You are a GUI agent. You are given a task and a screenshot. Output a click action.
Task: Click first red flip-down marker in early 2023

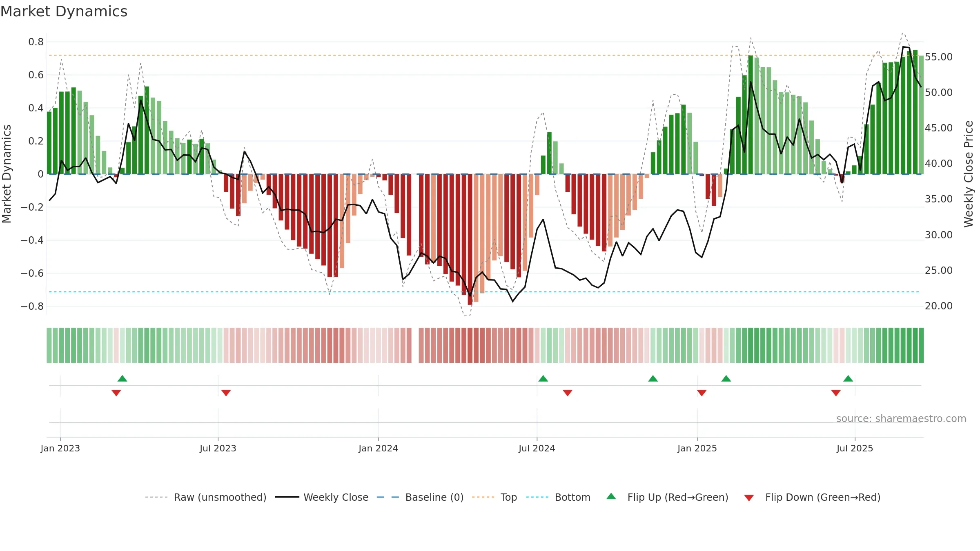(116, 393)
